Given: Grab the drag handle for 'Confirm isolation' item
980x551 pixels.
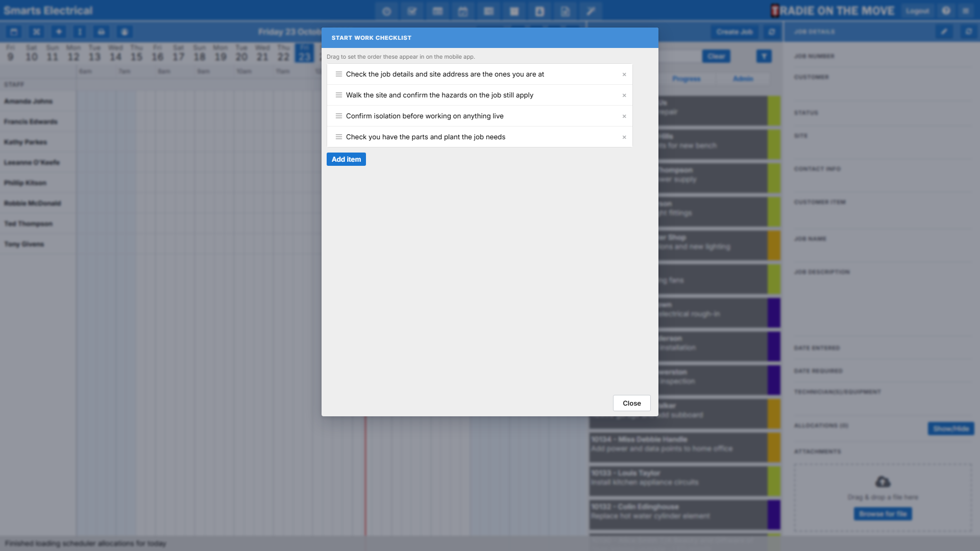Looking at the screenshot, I should click(338, 116).
